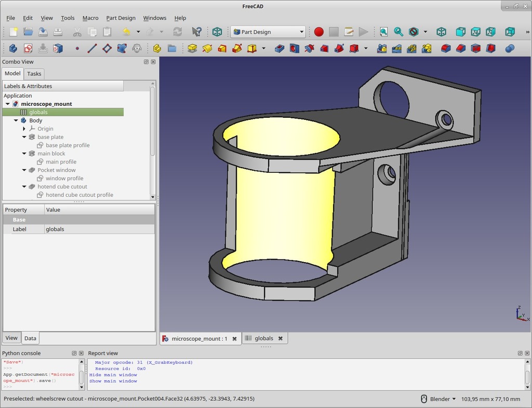Viewport: 532px width, 408px height.
Task: Click the Mirrored feature icon
Action: click(x=382, y=48)
